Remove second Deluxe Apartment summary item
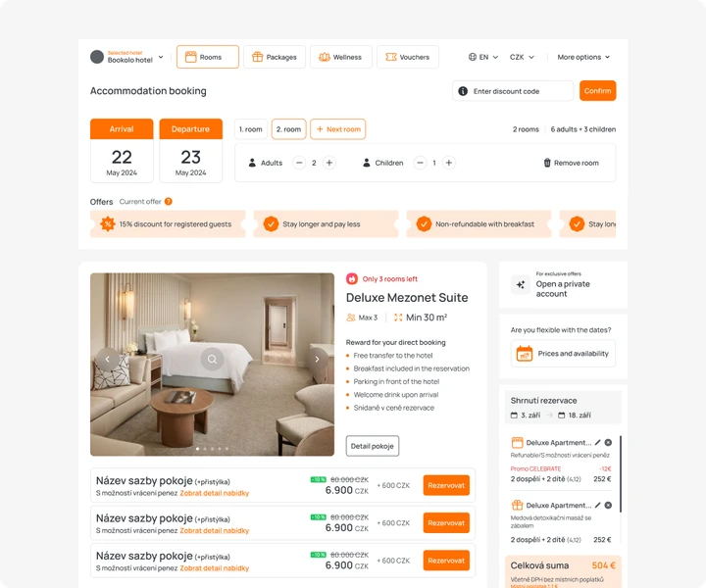The height and width of the screenshot is (588, 706). tap(608, 506)
